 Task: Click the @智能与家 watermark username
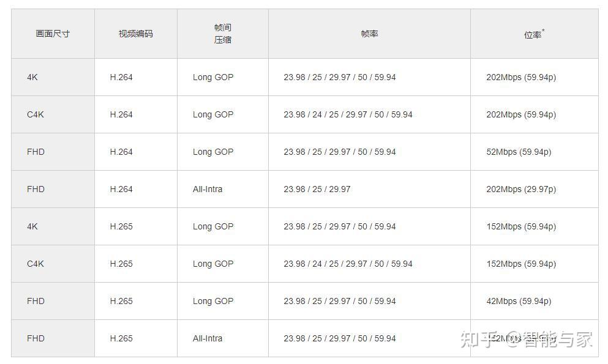point(549,340)
